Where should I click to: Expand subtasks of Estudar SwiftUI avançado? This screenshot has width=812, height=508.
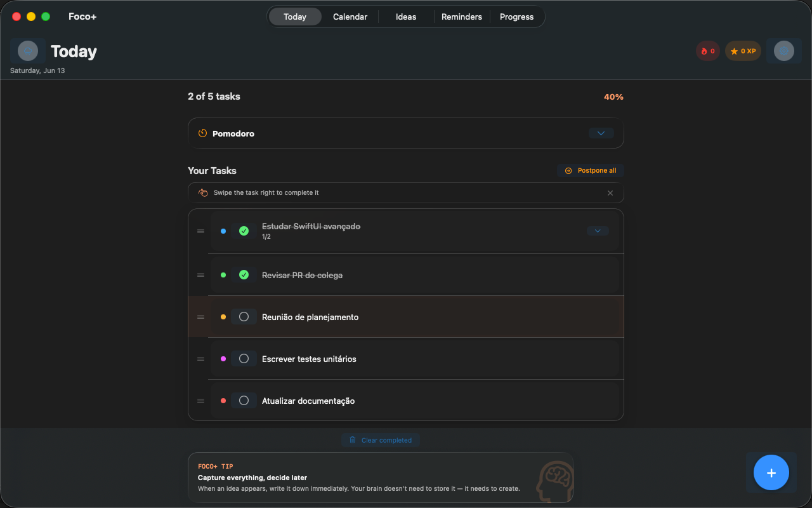(598, 231)
